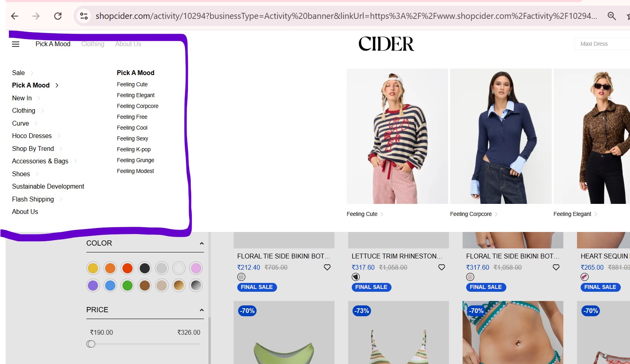The width and height of the screenshot is (630, 364).
Task: Open green bikini product with -70% badge
Action: [284, 332]
